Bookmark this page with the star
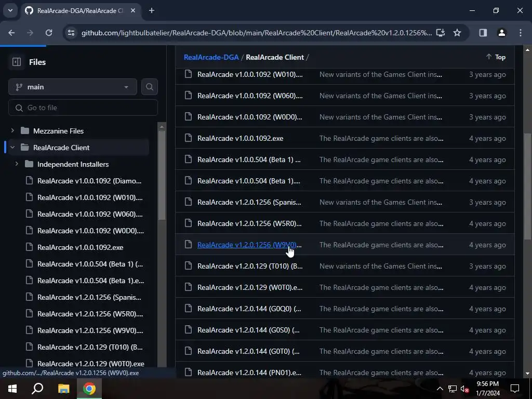532x399 pixels. (457, 33)
